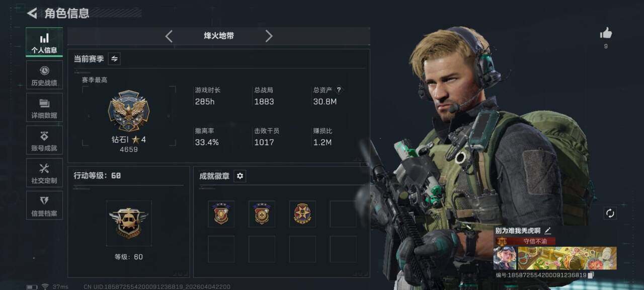The height and width of the screenshot is (290, 644).
Task: Switch to previous mode with left chevron
Action: (x=169, y=36)
